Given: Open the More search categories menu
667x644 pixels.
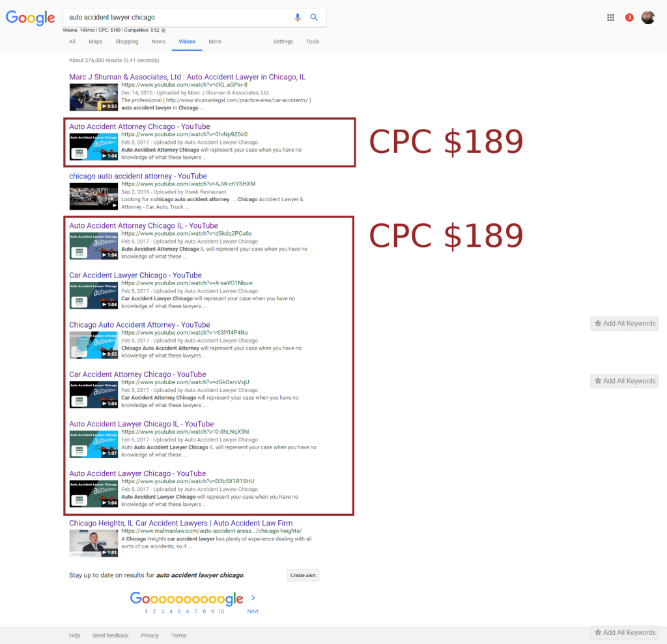Looking at the screenshot, I should [215, 42].
